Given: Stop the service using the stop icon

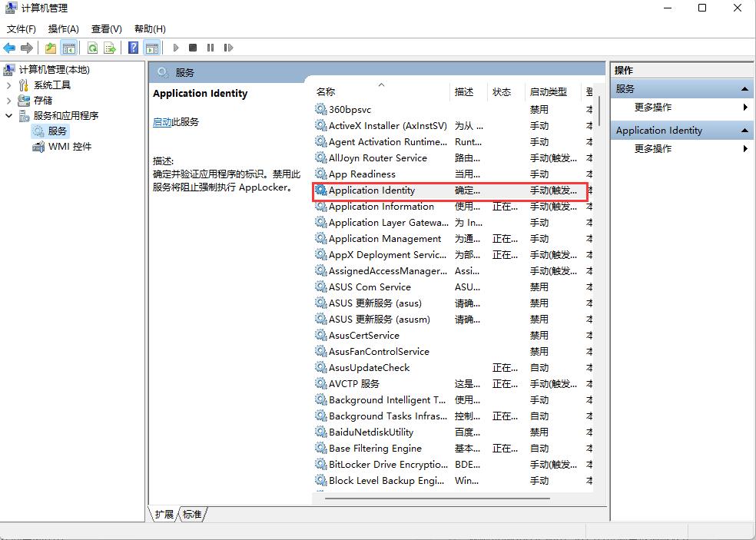Looking at the screenshot, I should 194,48.
